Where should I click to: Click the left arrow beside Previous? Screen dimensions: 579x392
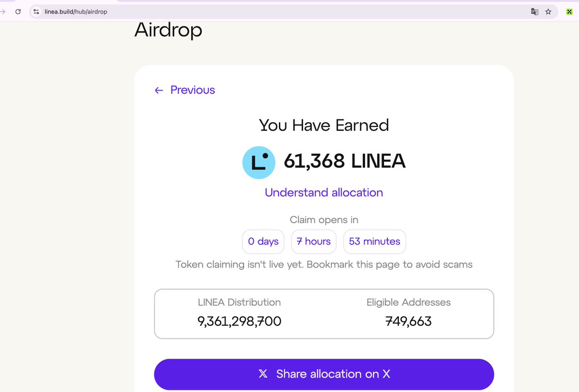coord(159,90)
